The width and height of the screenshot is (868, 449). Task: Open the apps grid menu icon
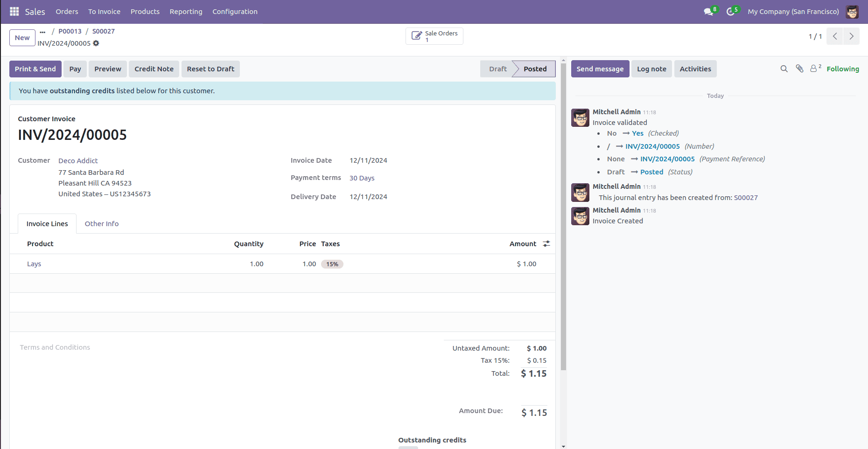coord(14,11)
